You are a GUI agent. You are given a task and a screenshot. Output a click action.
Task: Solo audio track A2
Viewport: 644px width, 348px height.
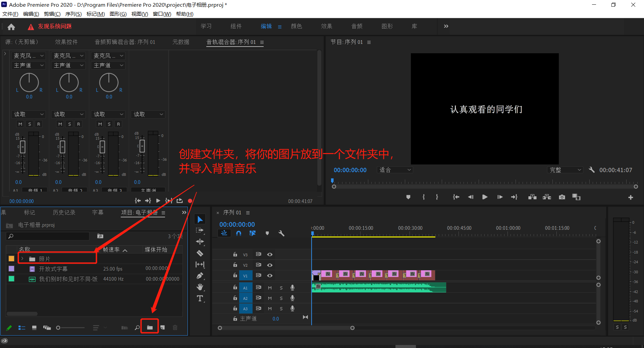281,298
